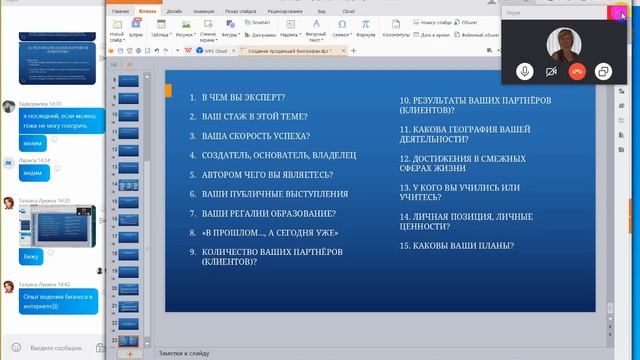Select the Вид ribbon tab
Image resolution: width=640 pixels, height=360 pixels.
pyautogui.click(x=321, y=11)
